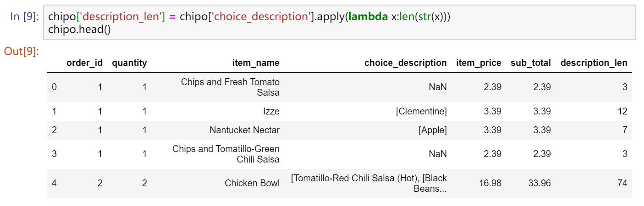Click the In [9] prompt label

[25, 16]
